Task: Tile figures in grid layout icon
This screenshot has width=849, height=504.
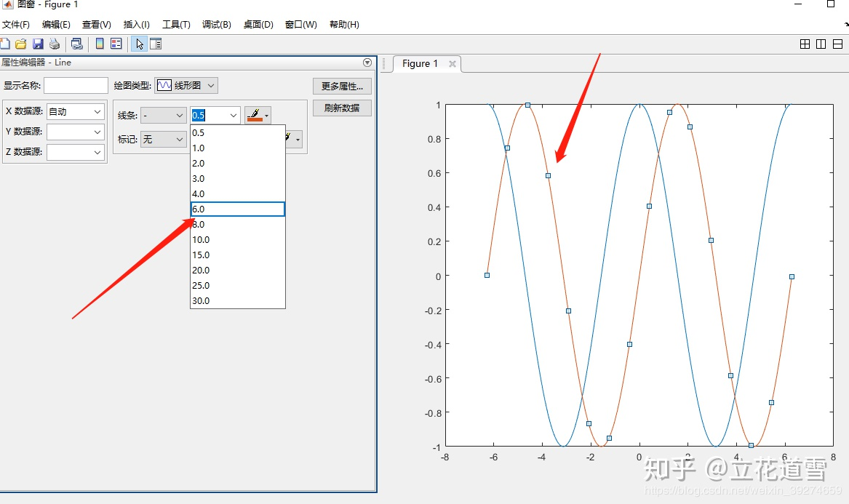Action: [805, 44]
